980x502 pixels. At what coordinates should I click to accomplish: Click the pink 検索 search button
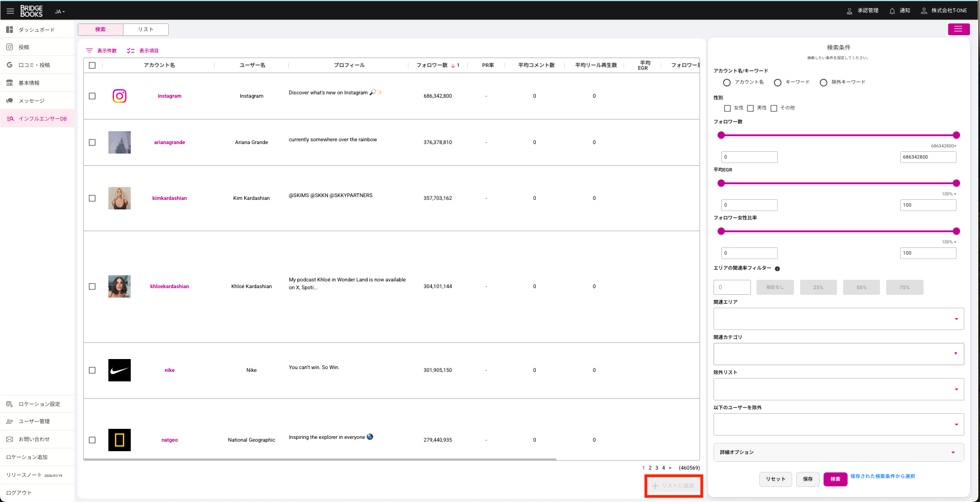(x=835, y=479)
